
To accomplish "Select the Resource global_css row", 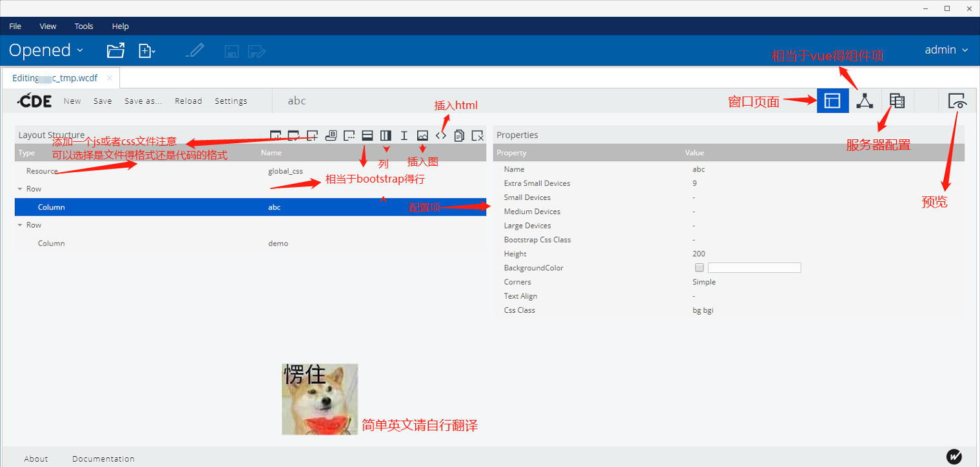I will point(250,171).
